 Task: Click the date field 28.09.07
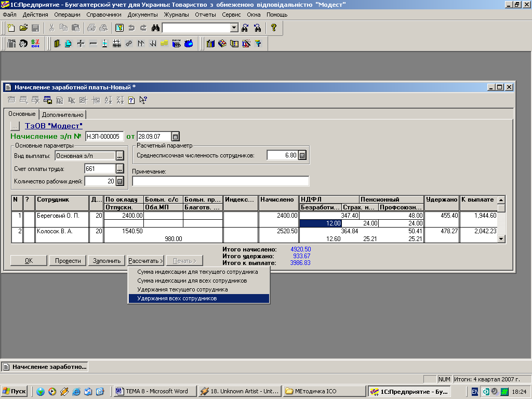[154, 137]
